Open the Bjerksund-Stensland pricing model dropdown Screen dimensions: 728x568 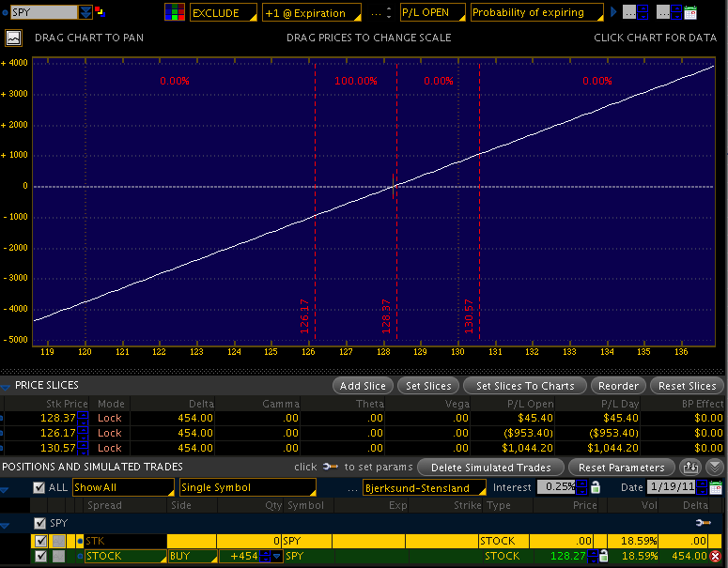tap(424, 488)
